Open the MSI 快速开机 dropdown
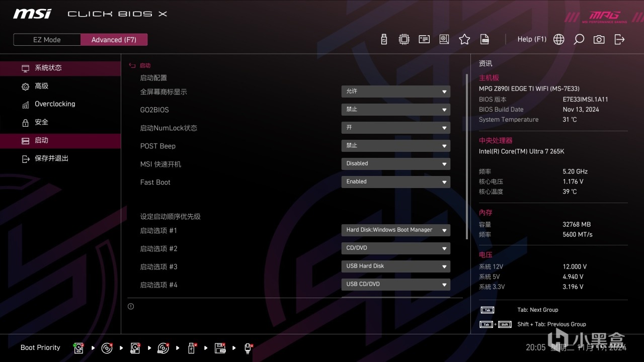Viewport: 644px width, 362px height. tap(395, 164)
